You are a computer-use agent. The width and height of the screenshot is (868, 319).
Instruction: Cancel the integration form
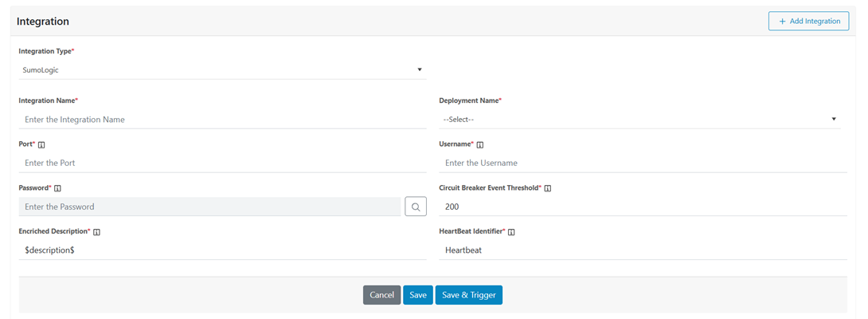click(381, 295)
